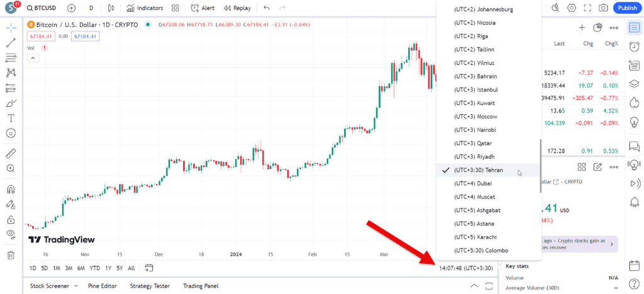644x294 pixels.
Task: Toggle lock all drawing tools
Action: click(x=11, y=220)
